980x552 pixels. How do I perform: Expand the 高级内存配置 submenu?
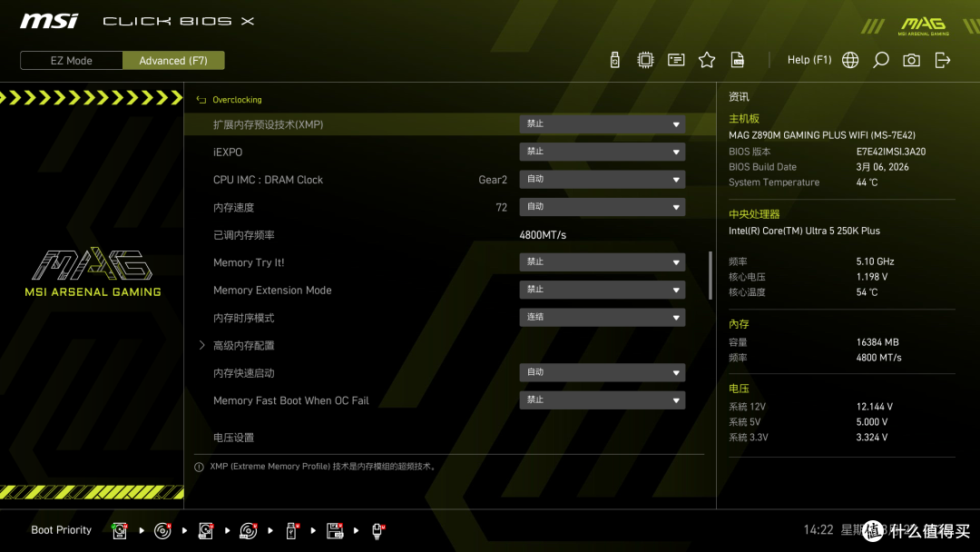coord(244,345)
